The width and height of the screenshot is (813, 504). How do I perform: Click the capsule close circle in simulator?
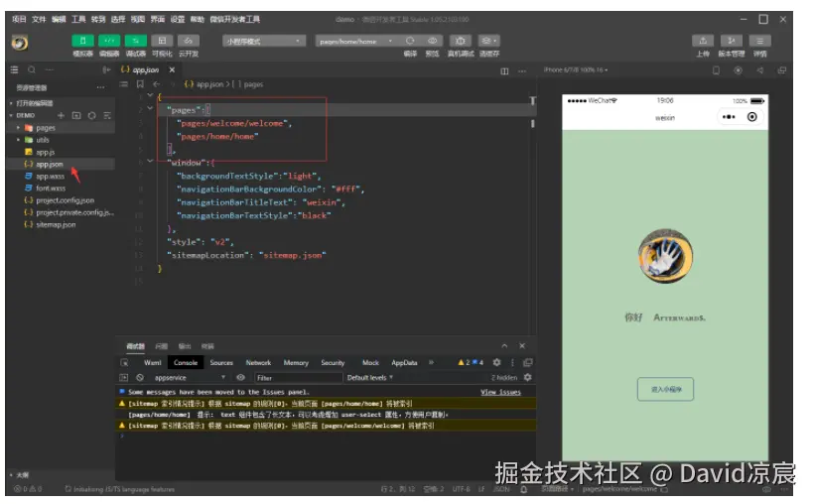[751, 117]
